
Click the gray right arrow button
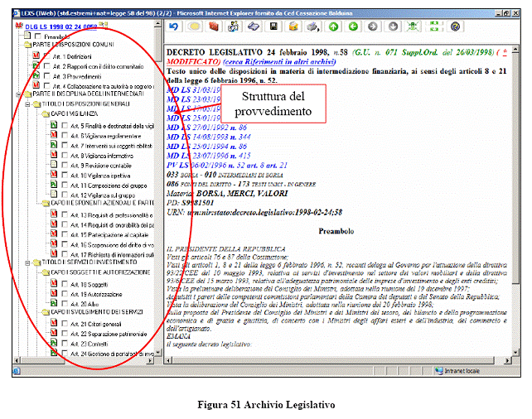coord(373,26)
